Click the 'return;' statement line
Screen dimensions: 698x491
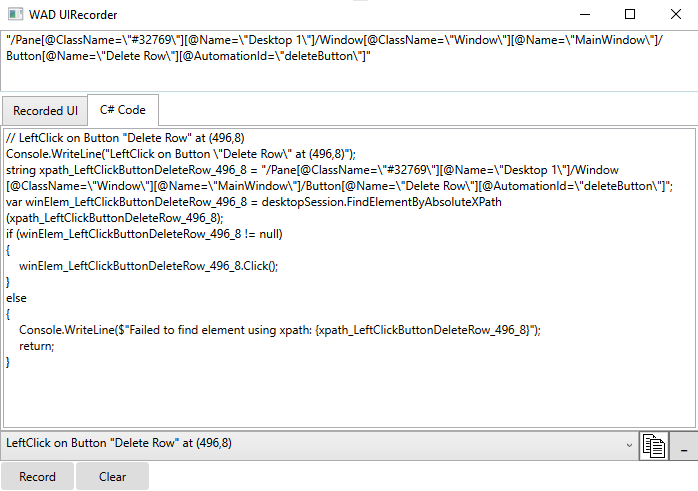click(x=37, y=346)
